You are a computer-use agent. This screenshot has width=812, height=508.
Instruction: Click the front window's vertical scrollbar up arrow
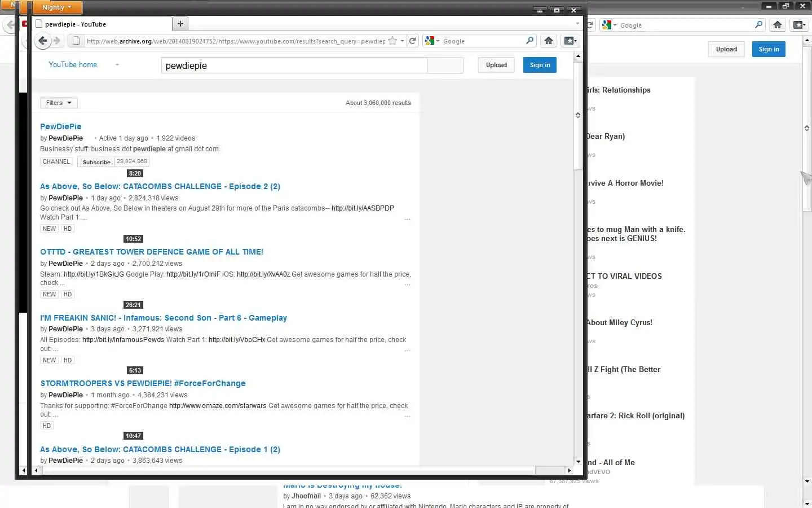coord(578,56)
